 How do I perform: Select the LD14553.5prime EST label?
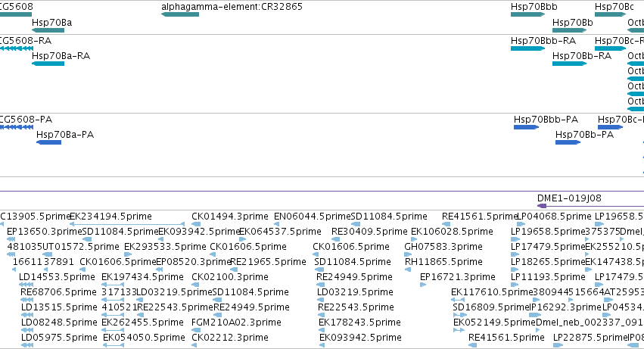pyautogui.click(x=57, y=277)
